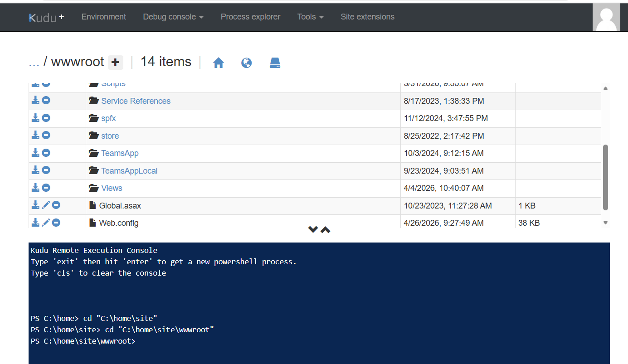Screen dimensions: 628x364
Task: Open the Debug console dropdown menu
Action: click(x=173, y=17)
